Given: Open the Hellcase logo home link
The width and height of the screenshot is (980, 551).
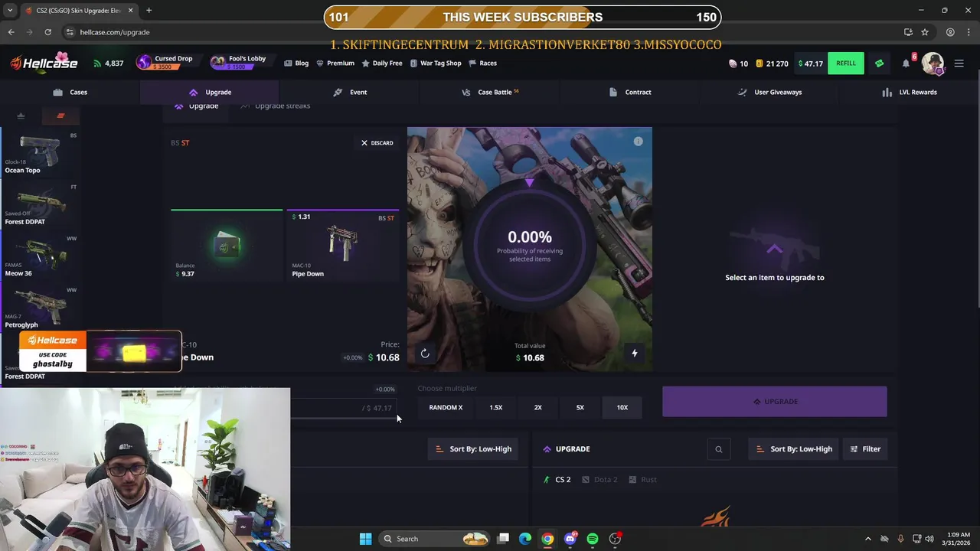Looking at the screenshot, I should pyautogui.click(x=44, y=63).
